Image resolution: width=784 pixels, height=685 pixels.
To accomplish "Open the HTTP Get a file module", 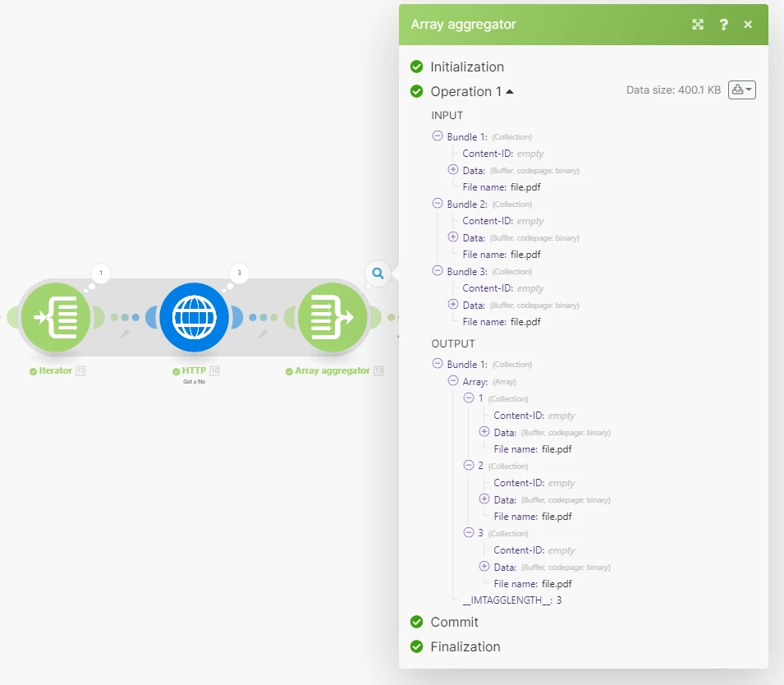I will (x=194, y=317).
